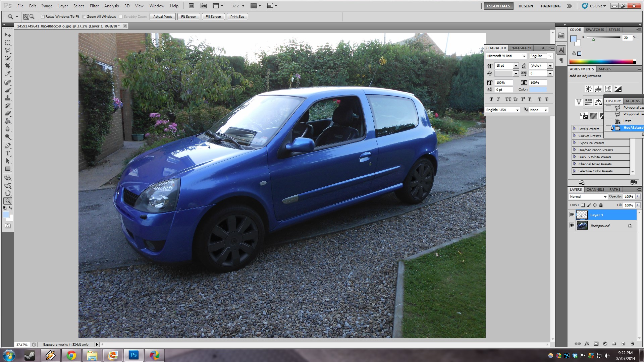Select the Move tool
The height and width of the screenshot is (362, 644).
click(x=8, y=35)
